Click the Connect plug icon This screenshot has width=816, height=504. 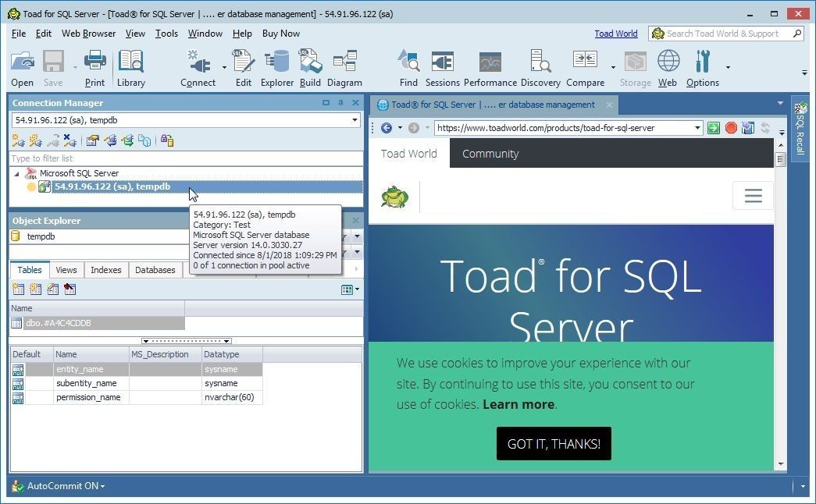tap(198, 68)
